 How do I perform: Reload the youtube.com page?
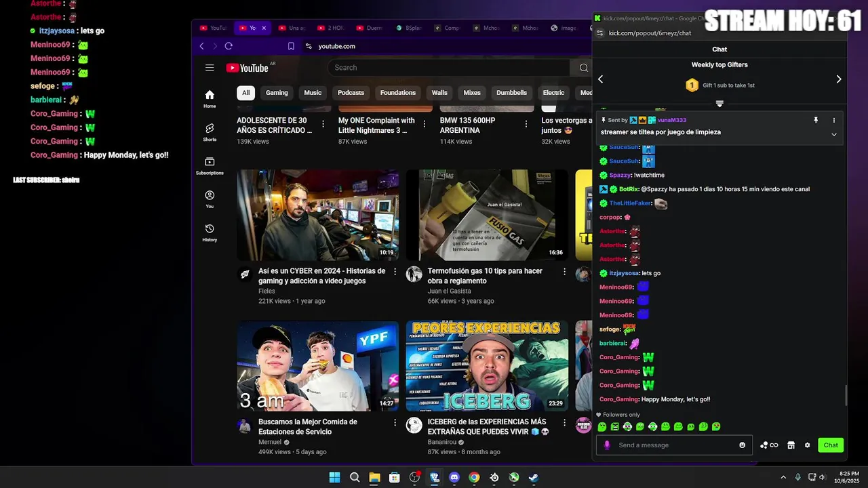[x=229, y=46]
